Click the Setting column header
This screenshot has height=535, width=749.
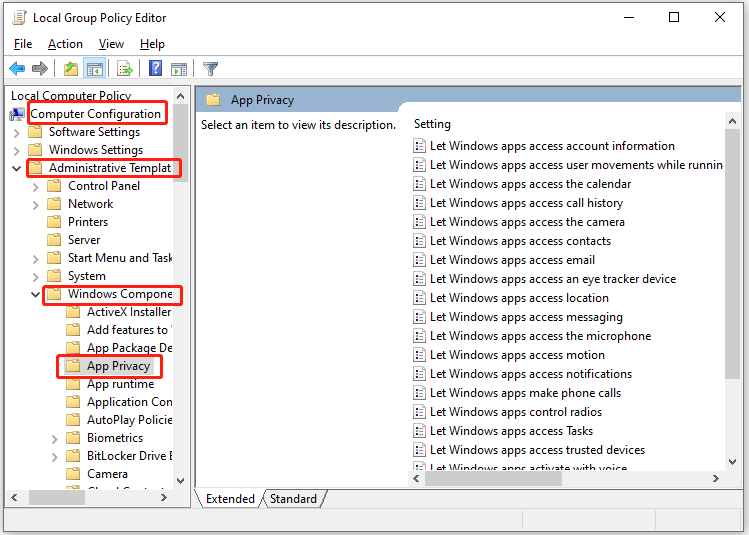coord(432,124)
